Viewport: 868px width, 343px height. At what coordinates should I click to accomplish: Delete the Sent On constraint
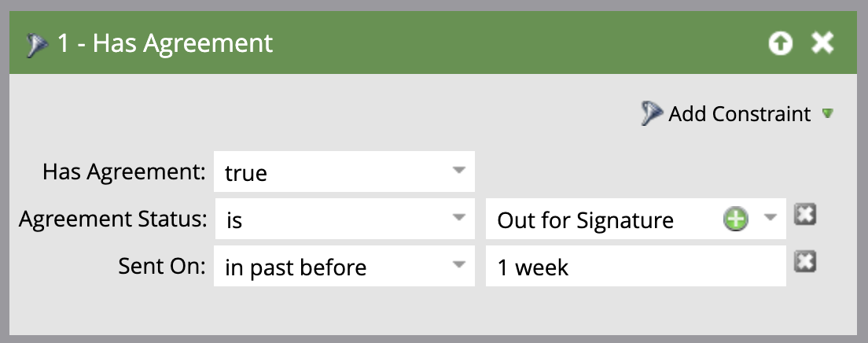pyautogui.click(x=804, y=262)
